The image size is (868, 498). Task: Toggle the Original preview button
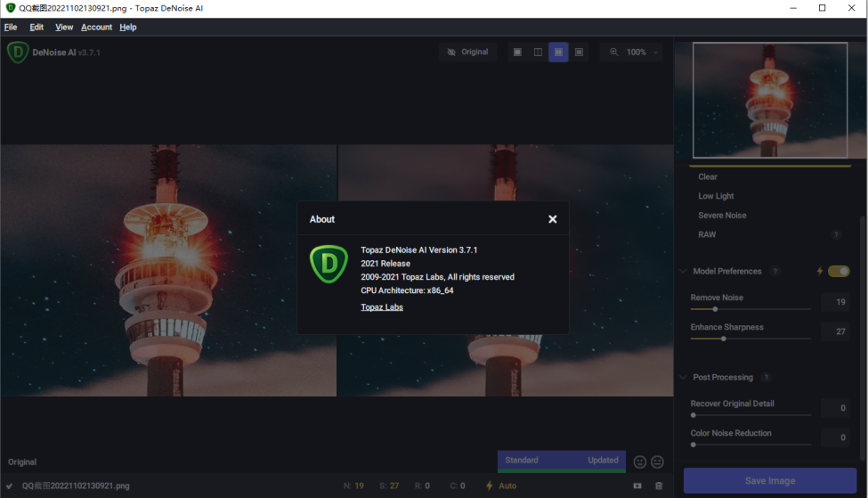point(467,52)
